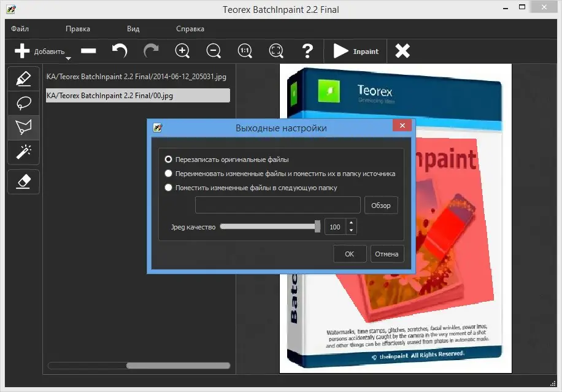Select the Lasso tool
Viewport: 562px width, 392px height.
pyautogui.click(x=24, y=103)
